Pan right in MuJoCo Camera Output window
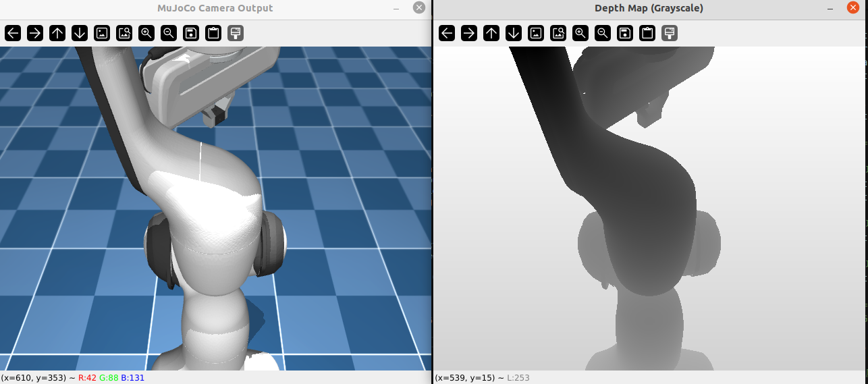The width and height of the screenshot is (868, 384). tap(35, 32)
